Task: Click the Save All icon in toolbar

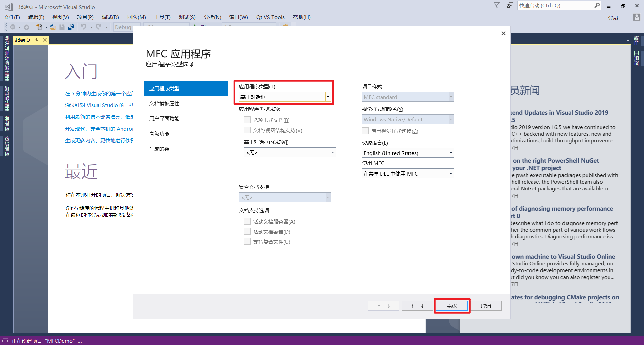Action: pyautogui.click(x=71, y=27)
